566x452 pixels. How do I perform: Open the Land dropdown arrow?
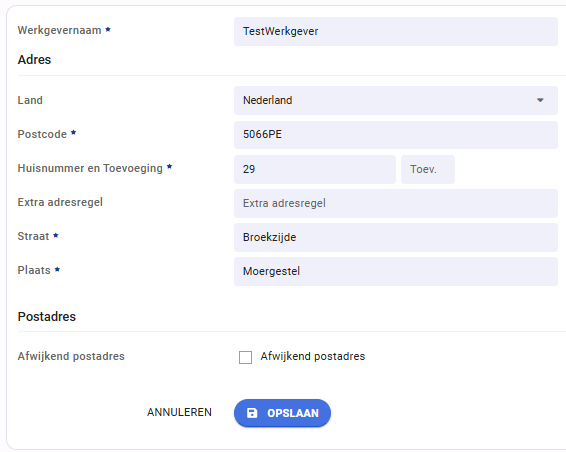point(540,100)
